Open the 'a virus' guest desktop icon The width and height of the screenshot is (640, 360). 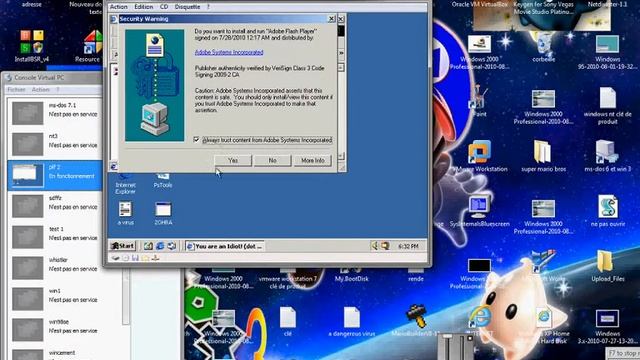tap(125, 213)
